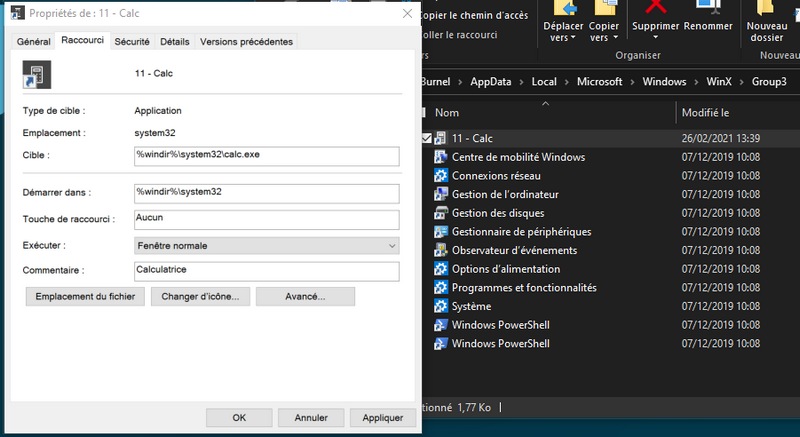
Task: Expand the chevron after AppData in address bar
Action: (521, 82)
